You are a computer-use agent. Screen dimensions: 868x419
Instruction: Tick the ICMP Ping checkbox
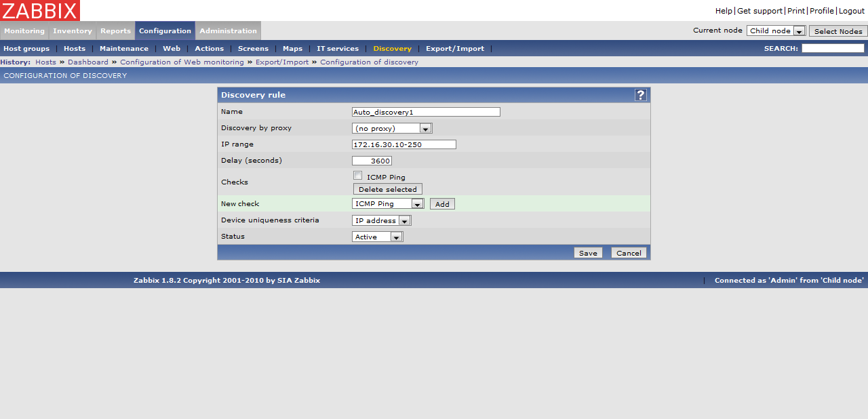pos(357,176)
